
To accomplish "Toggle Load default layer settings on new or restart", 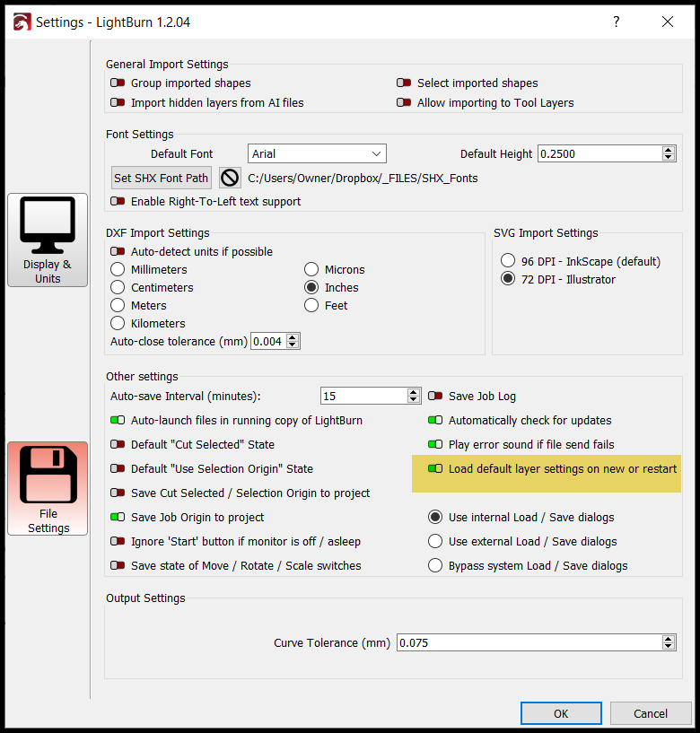I will [x=435, y=468].
